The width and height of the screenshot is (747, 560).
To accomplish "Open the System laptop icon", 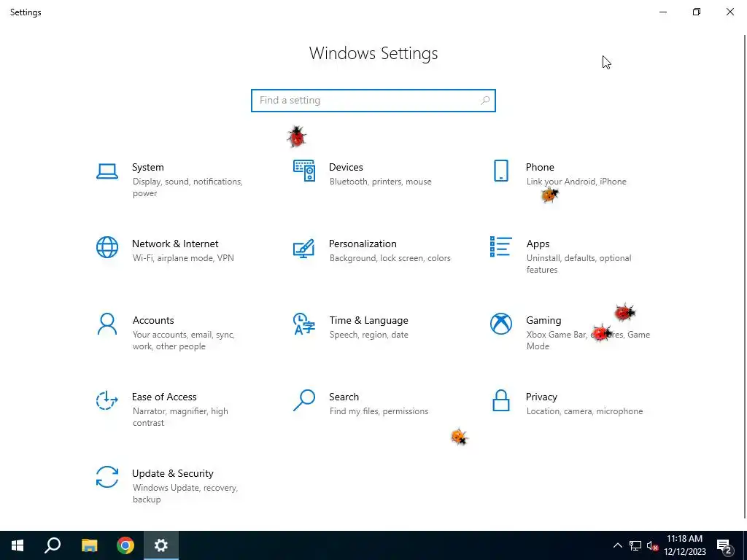I will click(107, 171).
